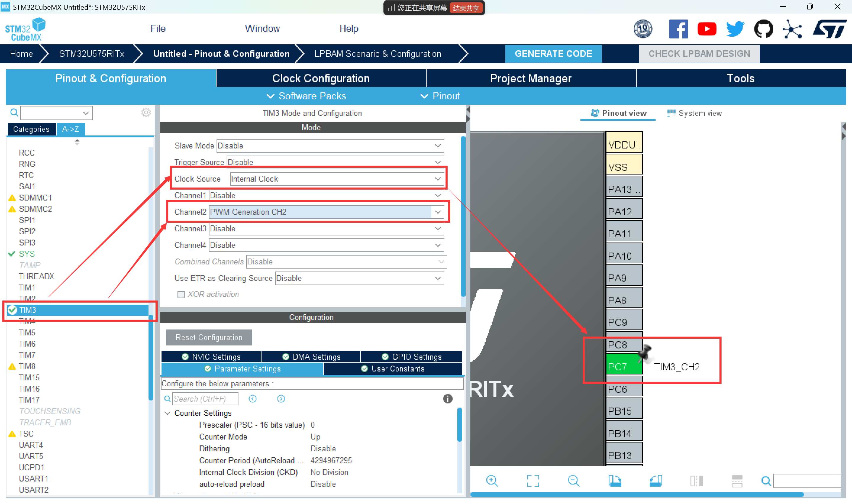
Task: Click the pin search magnifier icon
Action: click(766, 481)
